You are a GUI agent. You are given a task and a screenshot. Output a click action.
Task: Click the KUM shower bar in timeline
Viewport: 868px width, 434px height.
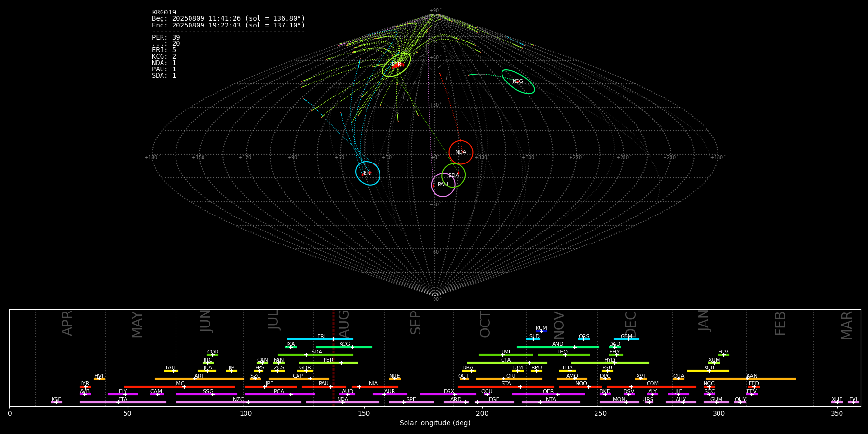click(542, 331)
